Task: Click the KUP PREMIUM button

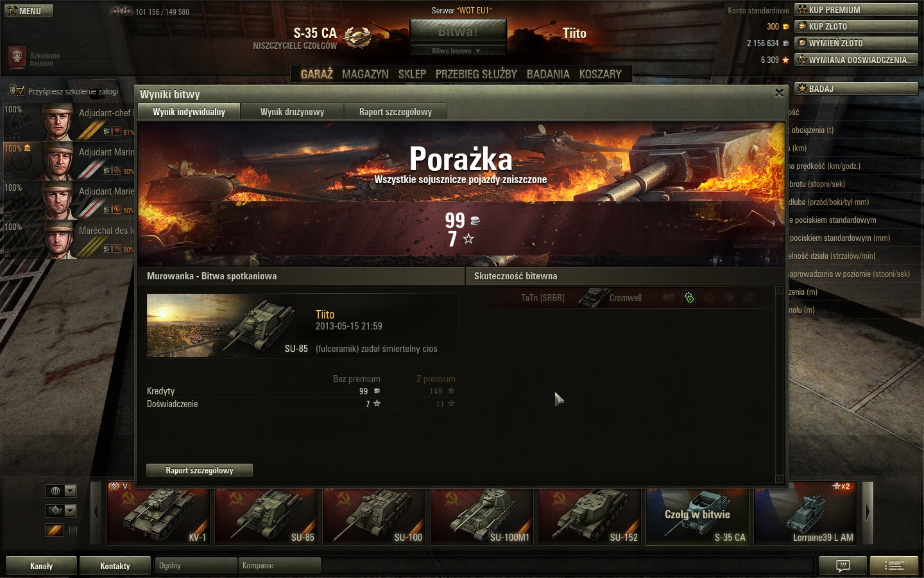Action: (x=857, y=10)
